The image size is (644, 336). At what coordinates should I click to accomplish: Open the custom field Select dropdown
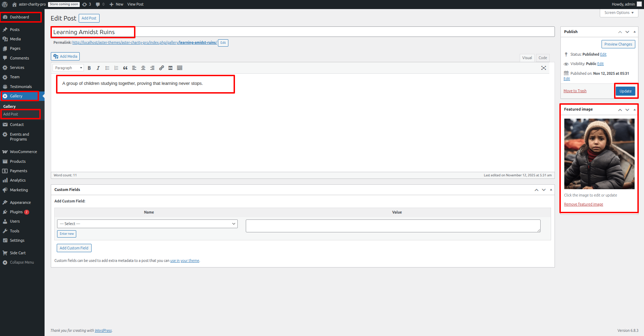pos(147,224)
